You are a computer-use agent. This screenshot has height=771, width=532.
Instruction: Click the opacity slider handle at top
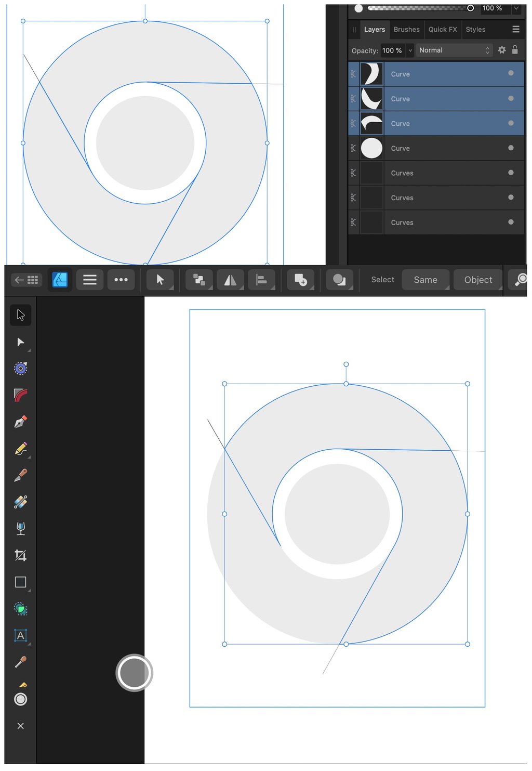click(x=470, y=8)
